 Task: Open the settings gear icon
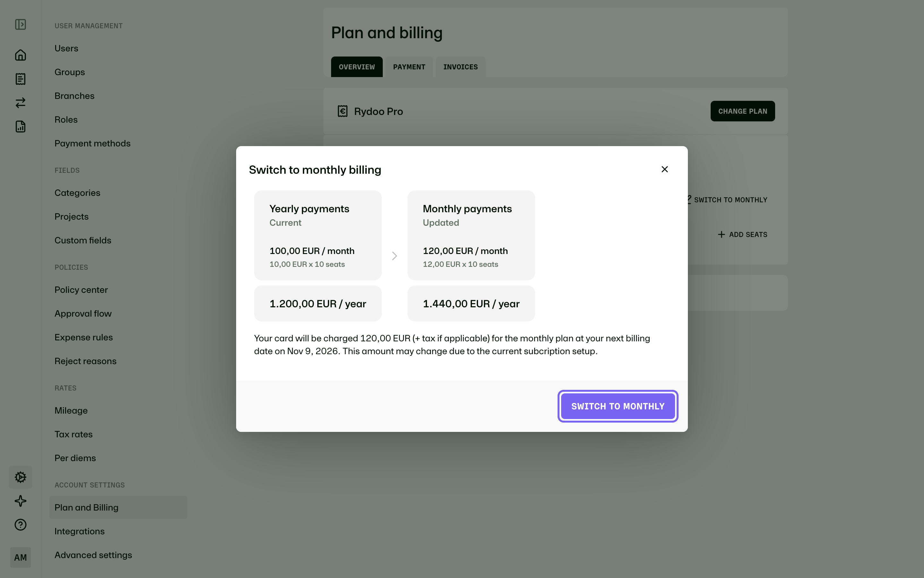20,477
